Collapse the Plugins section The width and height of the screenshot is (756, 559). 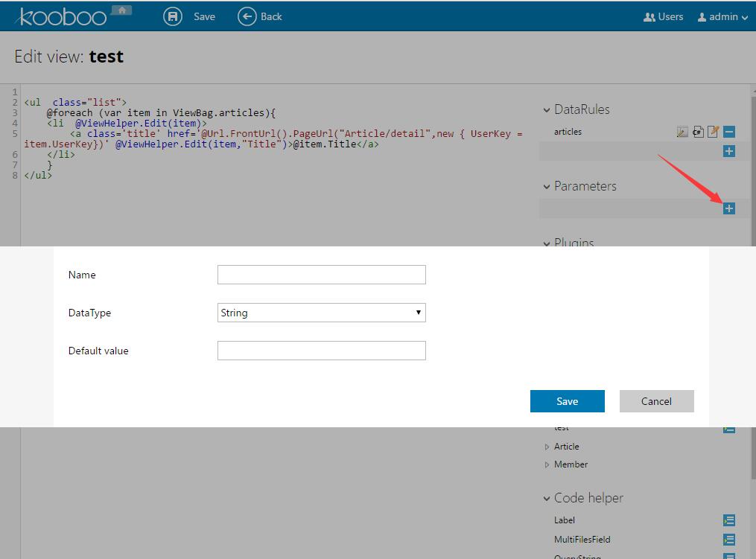click(x=546, y=243)
